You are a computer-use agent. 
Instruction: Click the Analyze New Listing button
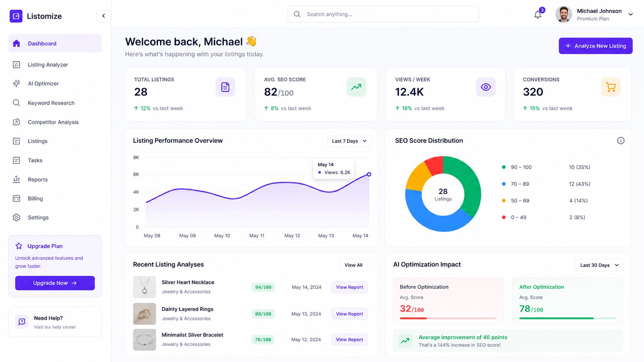click(x=595, y=46)
